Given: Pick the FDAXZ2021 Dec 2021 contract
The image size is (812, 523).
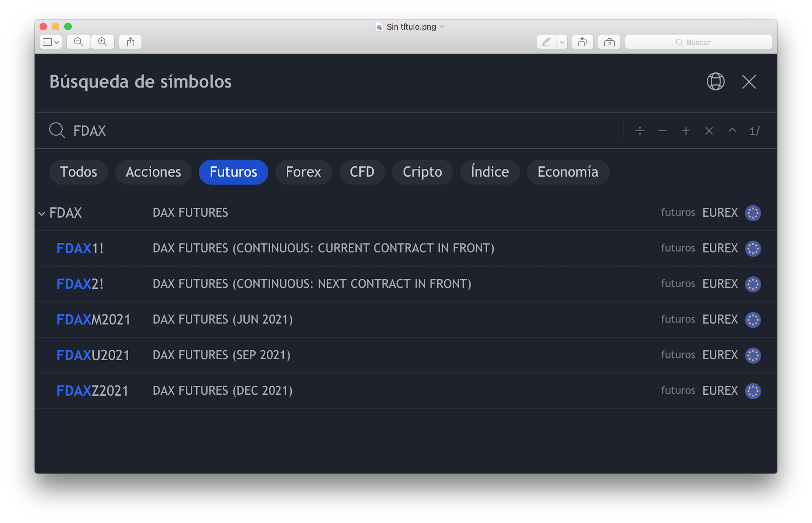Looking at the screenshot, I should (92, 391).
